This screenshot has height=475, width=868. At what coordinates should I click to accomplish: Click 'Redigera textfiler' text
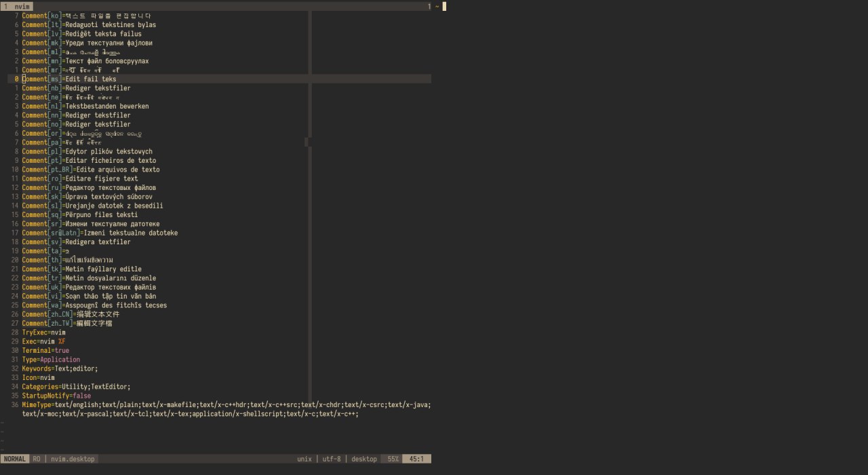pos(98,242)
